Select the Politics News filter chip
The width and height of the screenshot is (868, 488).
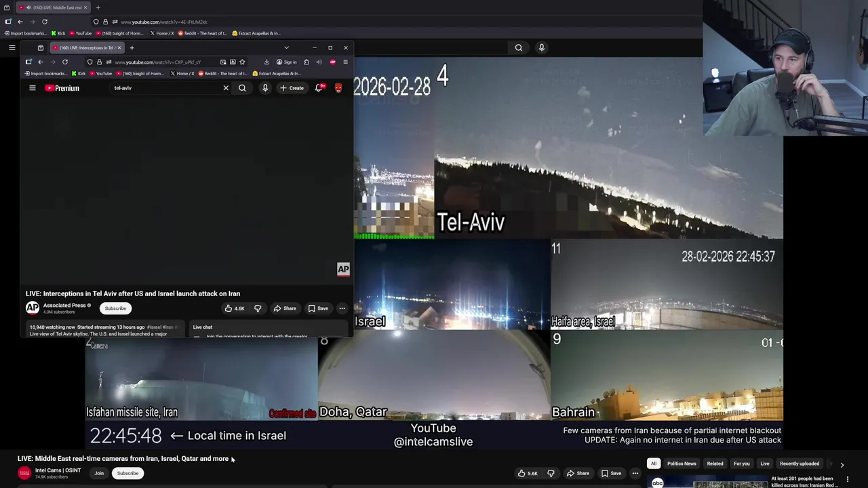click(x=682, y=464)
